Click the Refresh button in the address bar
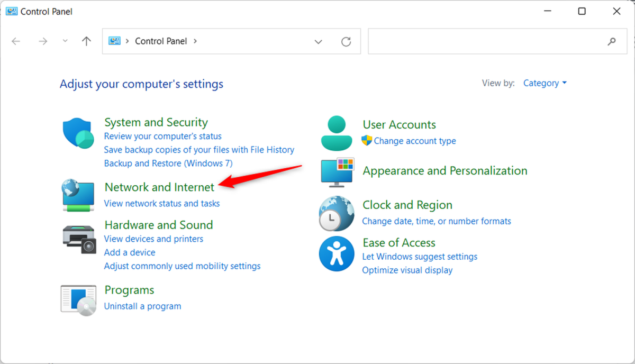 346,41
